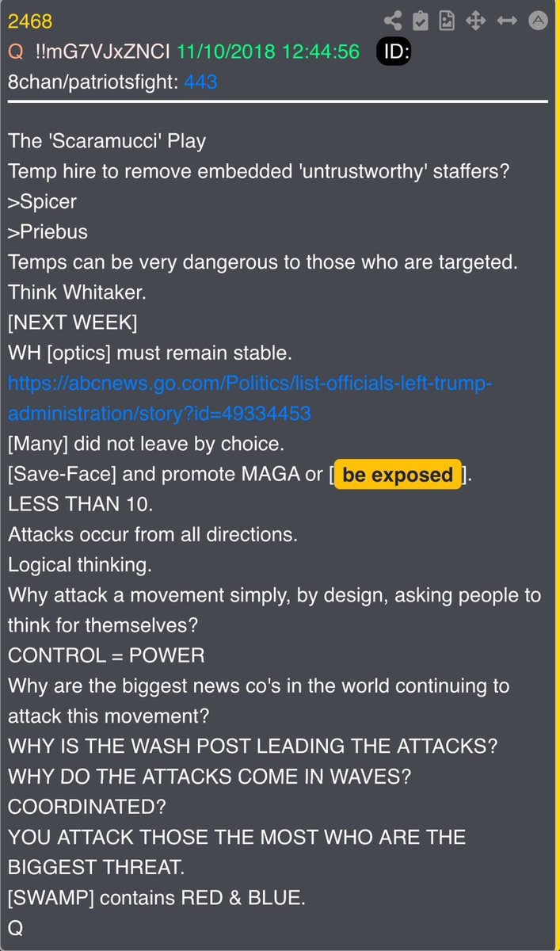This screenshot has height=951, width=560.
Task: Open board post number 443 link
Action: 200,82
